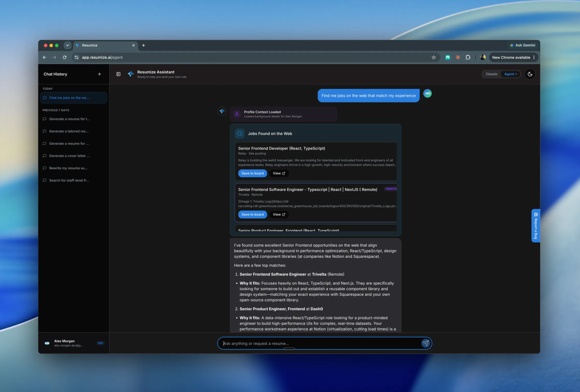Select Agent mode
This screenshot has height=392, width=580.
pyautogui.click(x=510, y=74)
